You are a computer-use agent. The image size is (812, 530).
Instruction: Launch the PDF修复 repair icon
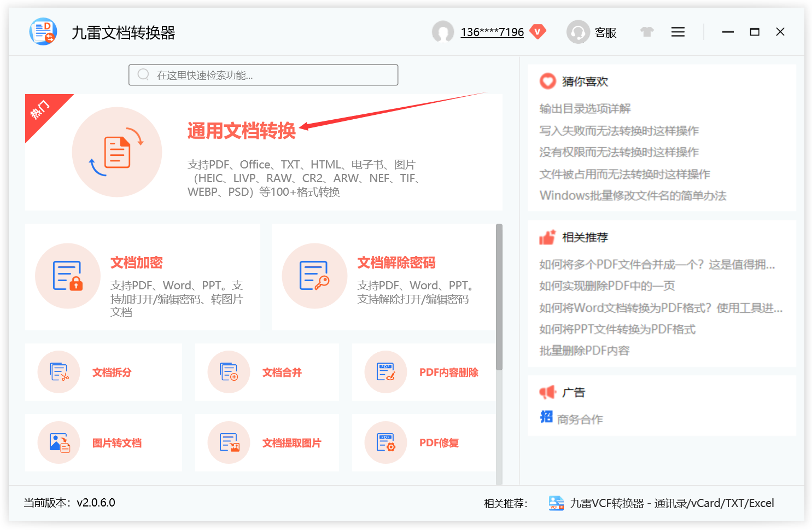385,442
